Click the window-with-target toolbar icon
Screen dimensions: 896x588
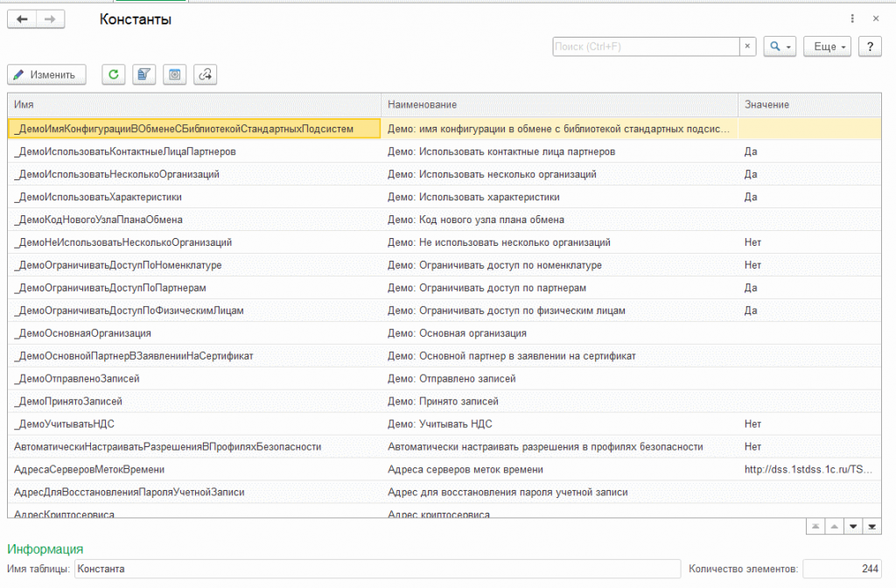click(x=174, y=75)
